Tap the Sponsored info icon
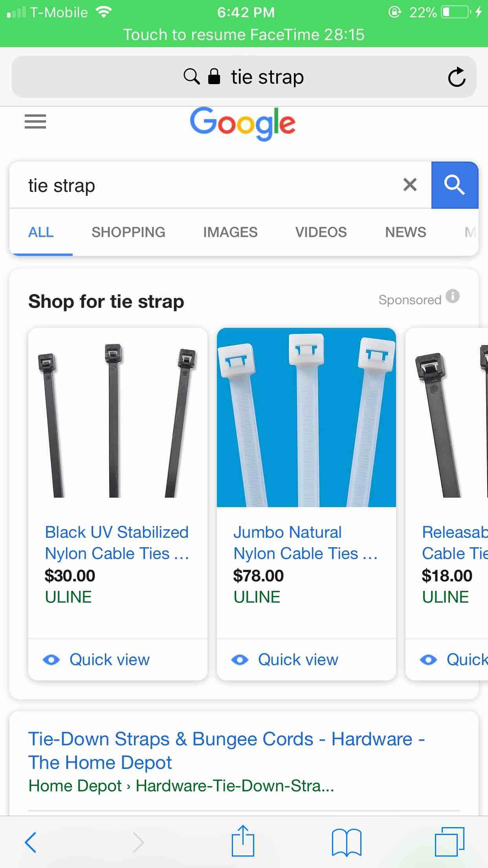The width and height of the screenshot is (488, 868). pos(453,296)
